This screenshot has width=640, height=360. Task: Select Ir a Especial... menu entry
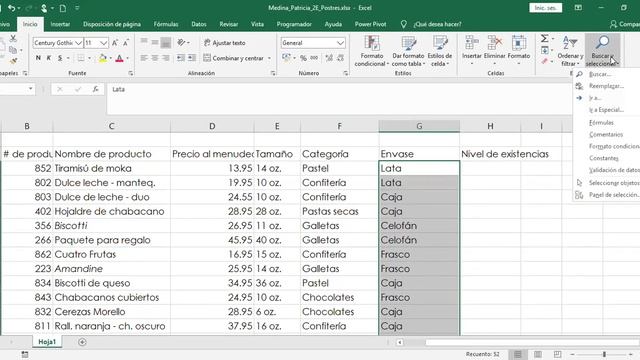point(606,110)
